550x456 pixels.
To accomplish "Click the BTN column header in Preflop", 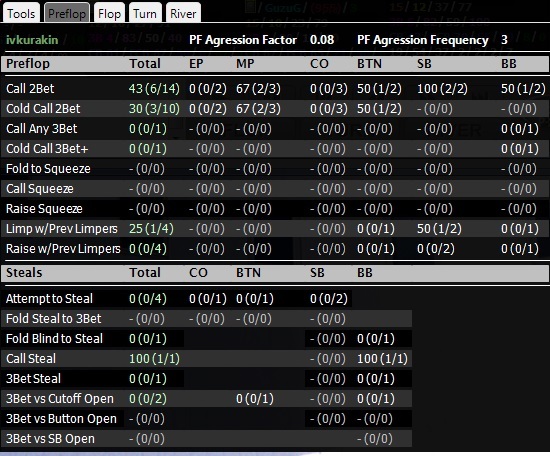I will (x=369, y=63).
